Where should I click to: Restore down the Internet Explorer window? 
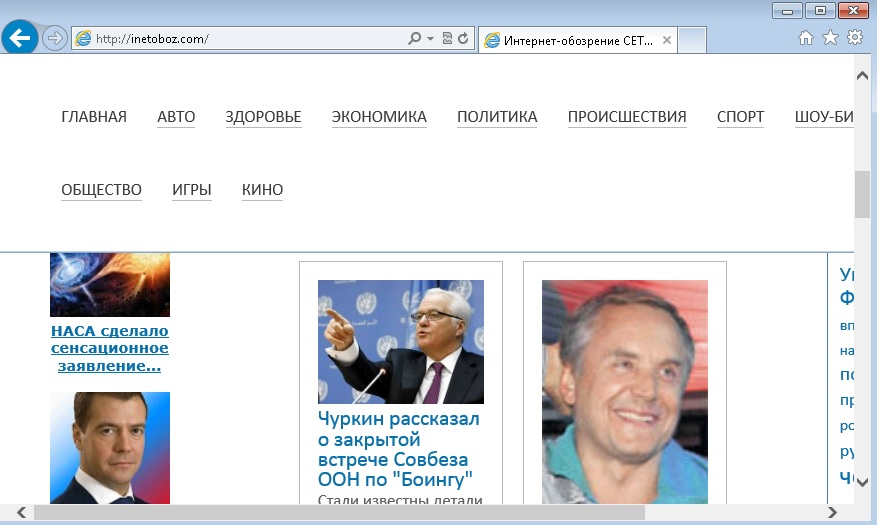coord(821,11)
